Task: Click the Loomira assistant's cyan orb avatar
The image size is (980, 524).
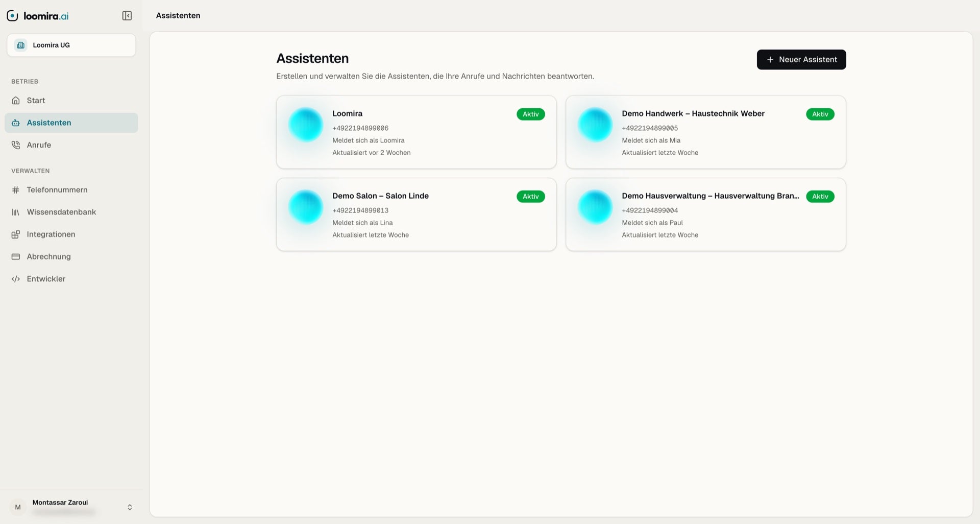Action: [x=306, y=125]
